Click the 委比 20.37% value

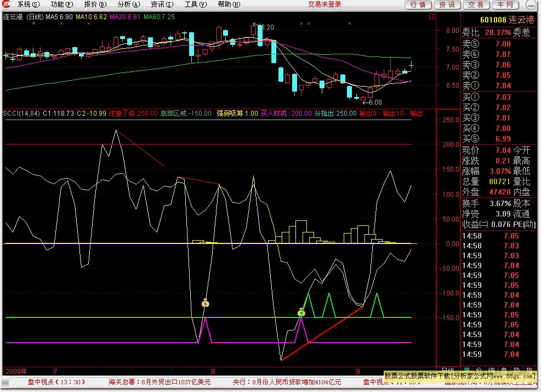point(498,32)
